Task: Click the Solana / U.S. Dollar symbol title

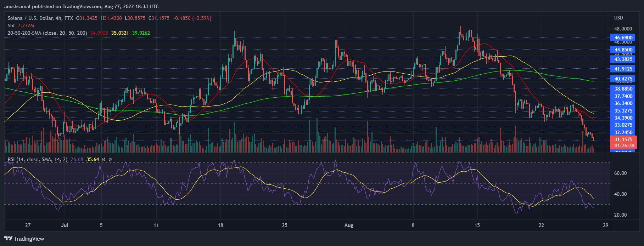Action: click(x=30, y=18)
